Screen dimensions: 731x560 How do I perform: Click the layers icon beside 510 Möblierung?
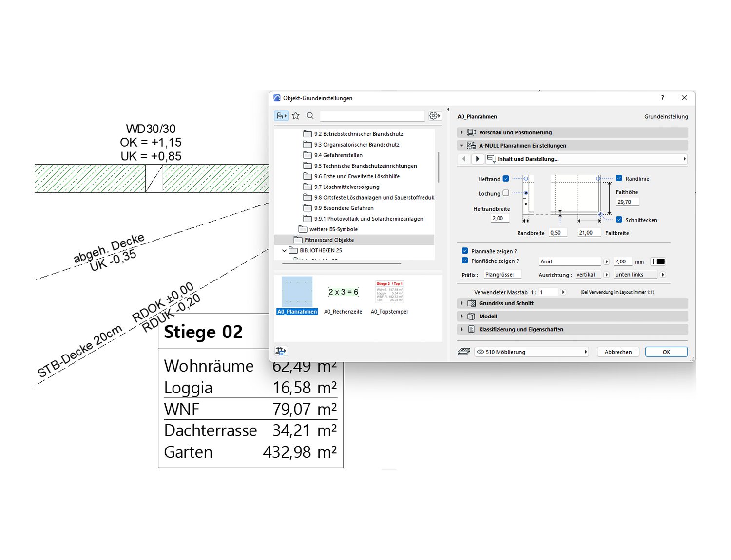coord(463,352)
